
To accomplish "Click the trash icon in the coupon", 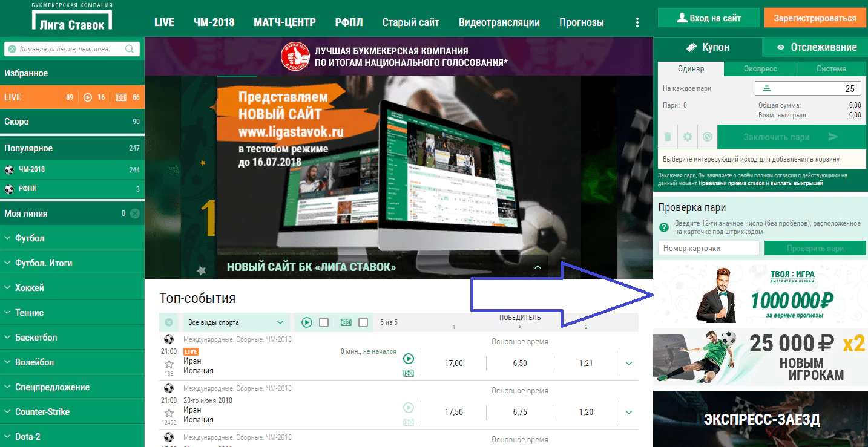I will (x=668, y=137).
